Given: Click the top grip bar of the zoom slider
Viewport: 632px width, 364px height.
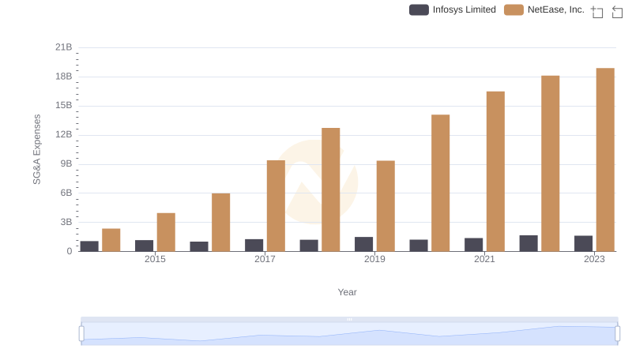Looking at the screenshot, I should tap(349, 319).
